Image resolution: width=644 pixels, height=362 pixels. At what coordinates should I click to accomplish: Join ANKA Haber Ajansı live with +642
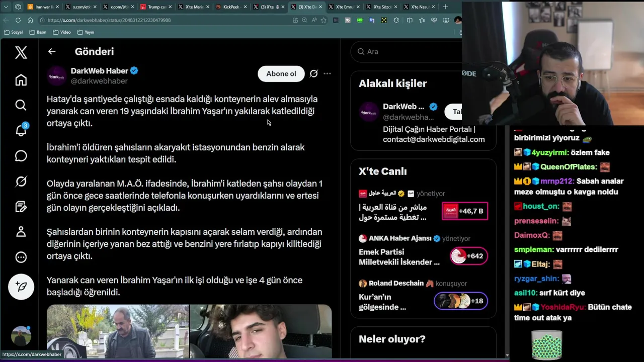(x=468, y=256)
